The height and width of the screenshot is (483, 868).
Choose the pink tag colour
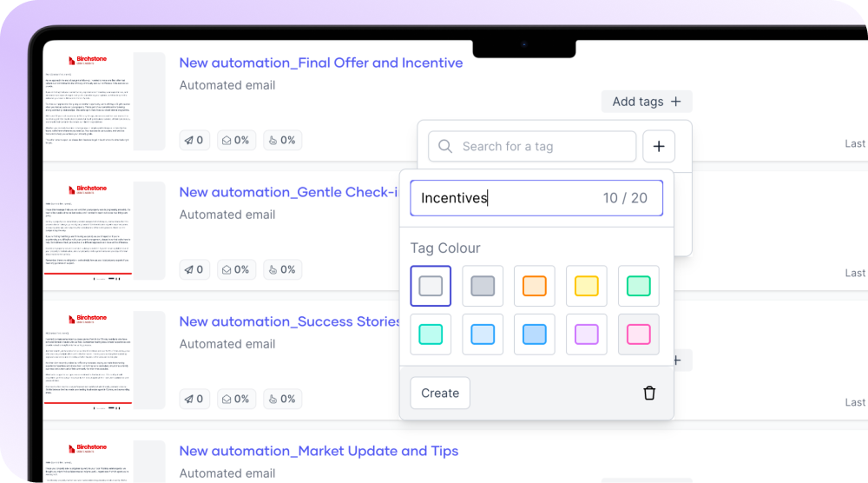(x=638, y=334)
